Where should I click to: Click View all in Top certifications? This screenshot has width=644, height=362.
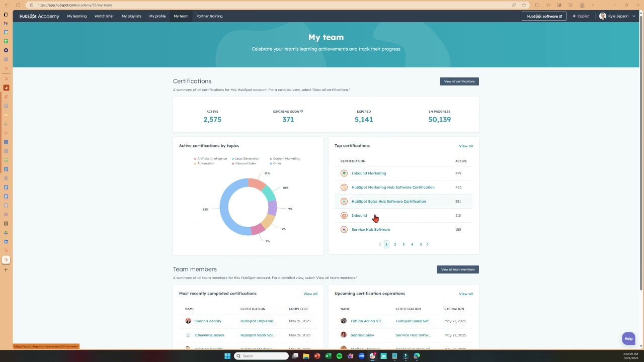[x=466, y=146]
